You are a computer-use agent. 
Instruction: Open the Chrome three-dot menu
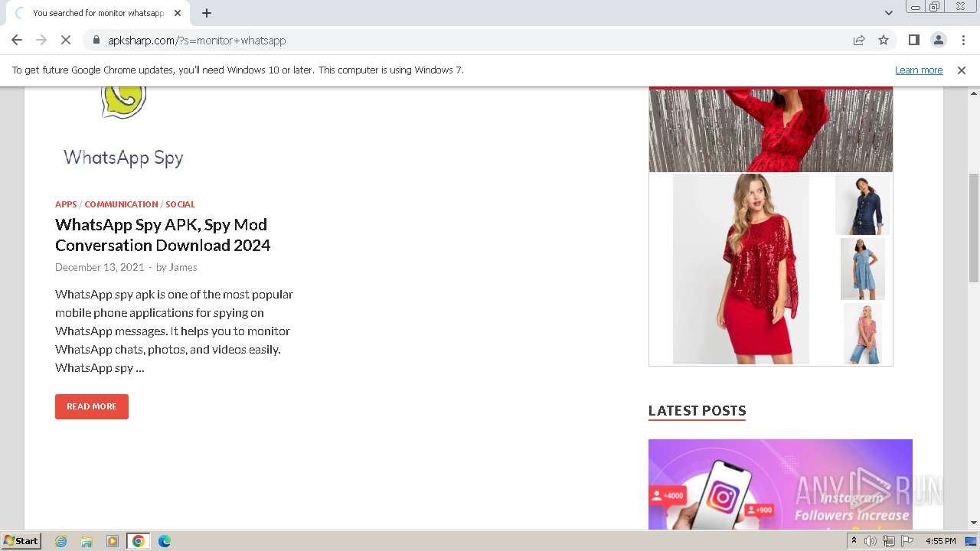pyautogui.click(x=962, y=40)
